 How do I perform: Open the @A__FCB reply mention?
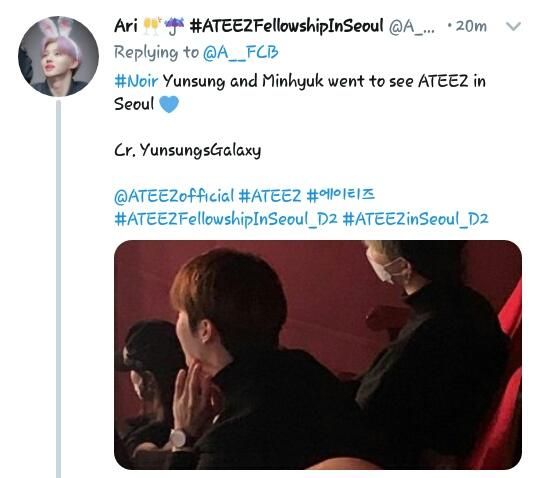(240, 53)
